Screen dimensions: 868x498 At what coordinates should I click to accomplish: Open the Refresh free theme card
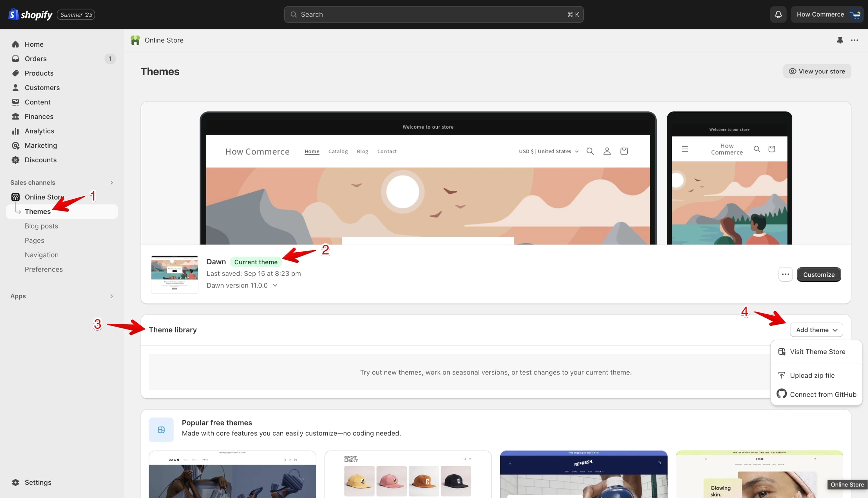[x=583, y=475]
